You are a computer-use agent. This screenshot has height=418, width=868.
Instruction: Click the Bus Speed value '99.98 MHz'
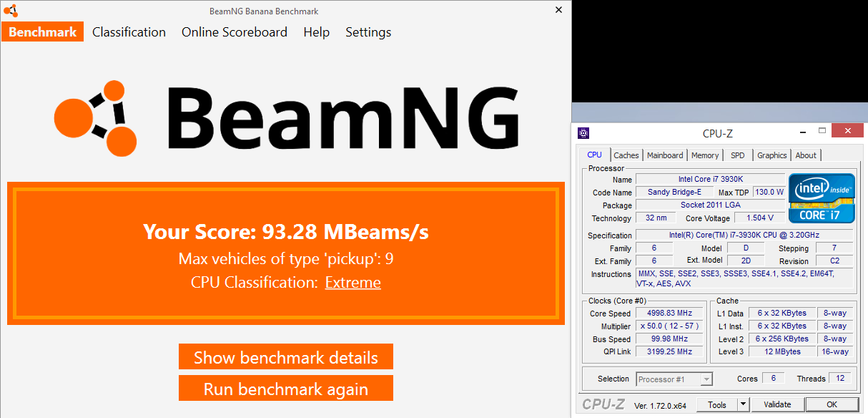(670, 339)
